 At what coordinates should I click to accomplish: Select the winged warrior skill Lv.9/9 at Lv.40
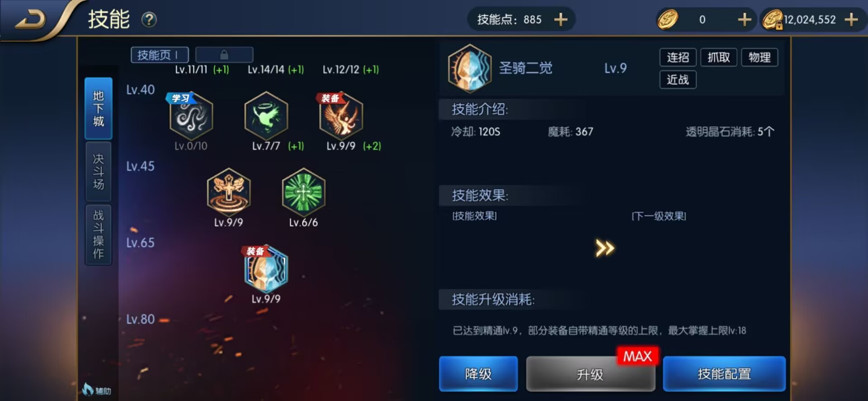click(x=341, y=116)
